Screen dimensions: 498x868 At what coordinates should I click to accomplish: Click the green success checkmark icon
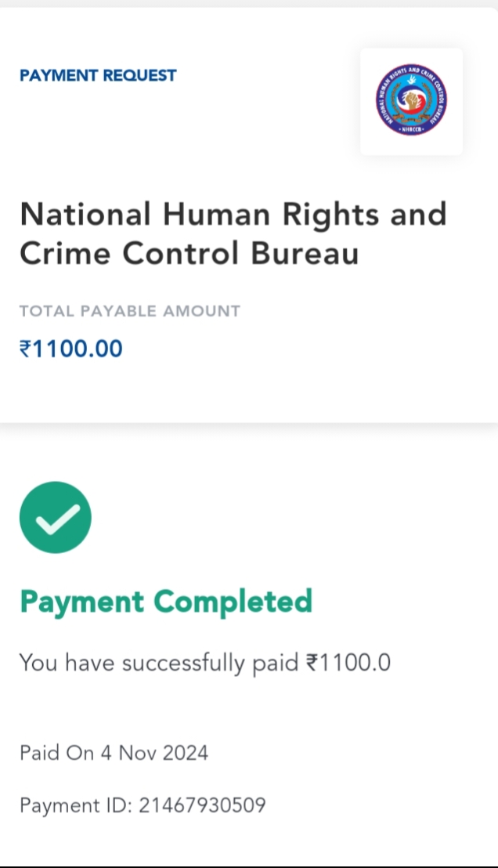[56, 517]
